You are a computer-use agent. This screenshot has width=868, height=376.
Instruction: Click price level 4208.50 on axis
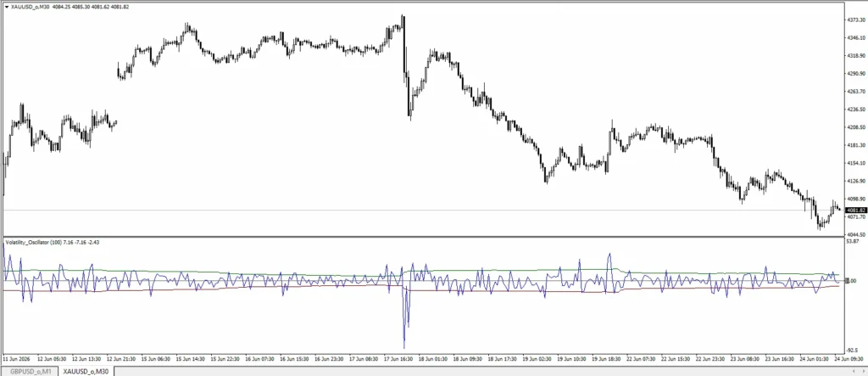point(855,127)
